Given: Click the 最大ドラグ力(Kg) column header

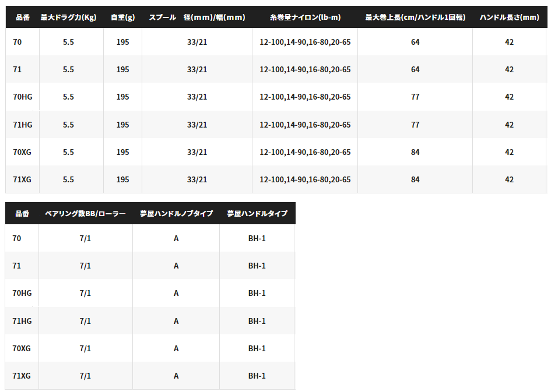Looking at the screenshot, I should point(68,17).
